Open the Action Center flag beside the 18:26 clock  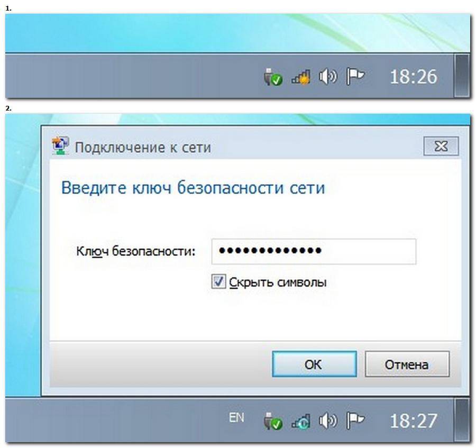[355, 76]
